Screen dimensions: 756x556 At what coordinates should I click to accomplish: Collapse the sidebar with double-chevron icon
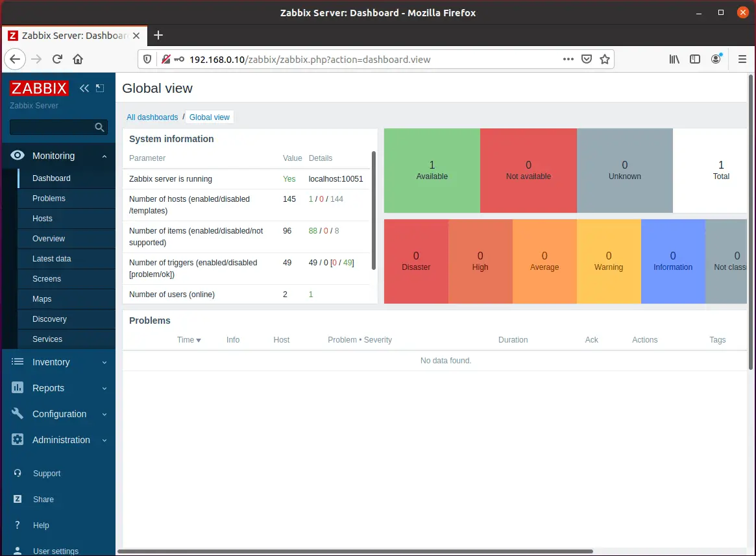[84, 88]
